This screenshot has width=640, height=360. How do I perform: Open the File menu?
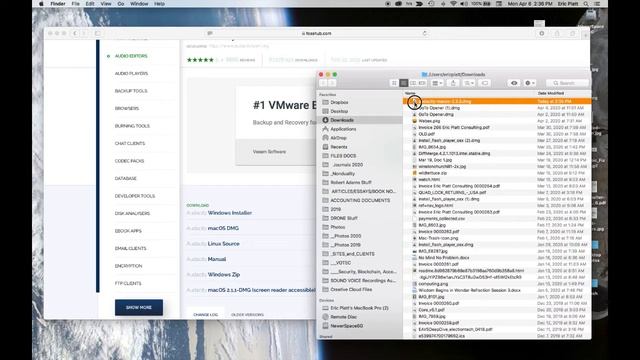[x=76, y=4]
